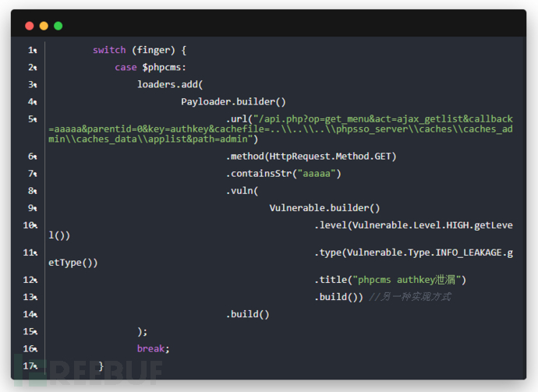This screenshot has width=538, height=392.
Task: Click the closing brace on line 17
Action: [101, 366]
